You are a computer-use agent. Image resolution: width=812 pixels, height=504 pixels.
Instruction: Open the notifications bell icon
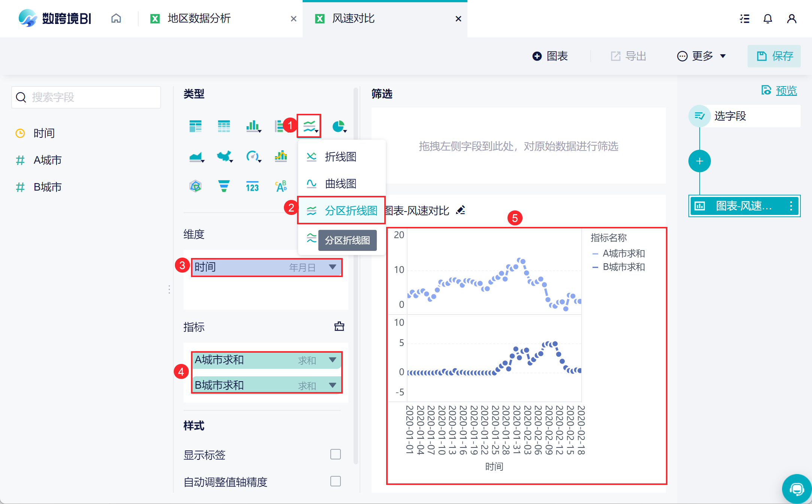click(x=767, y=19)
